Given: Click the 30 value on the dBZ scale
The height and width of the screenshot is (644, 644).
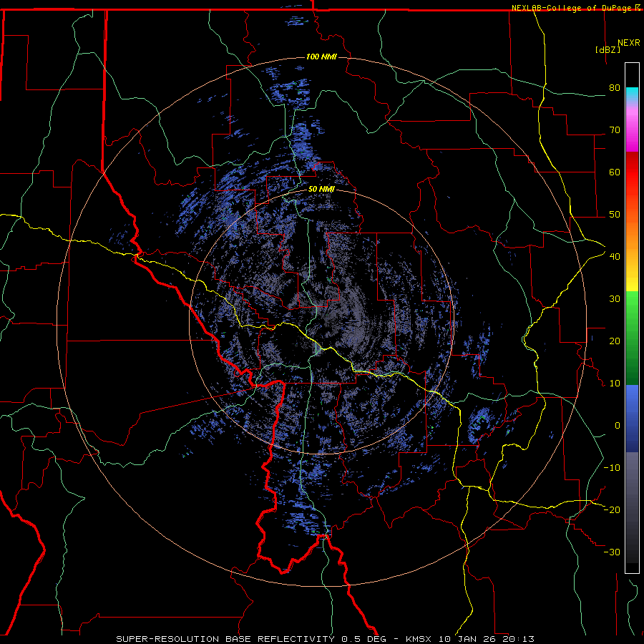Looking at the screenshot, I should [x=615, y=298].
